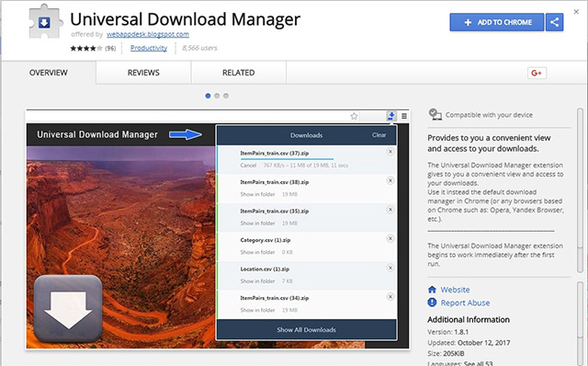
Task: Click file name Category.csv (1).zip
Action: pyautogui.click(x=266, y=240)
